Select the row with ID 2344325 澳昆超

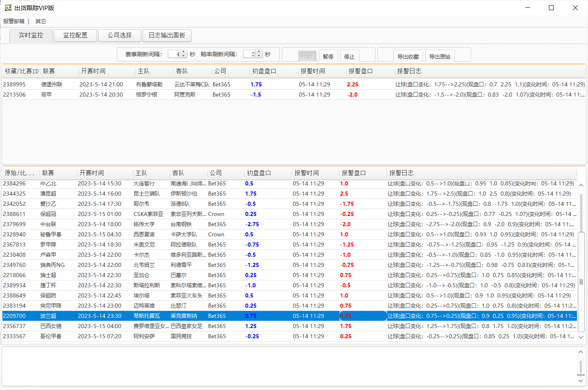290,194
